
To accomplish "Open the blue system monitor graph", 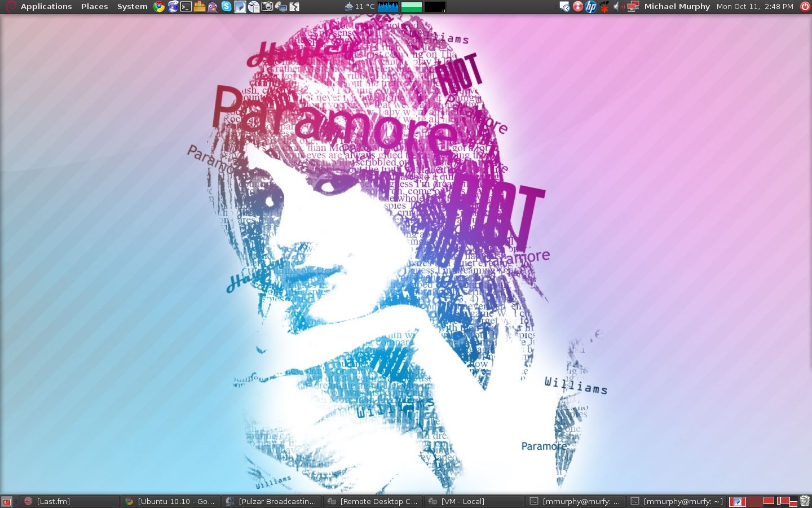I will coord(388,7).
